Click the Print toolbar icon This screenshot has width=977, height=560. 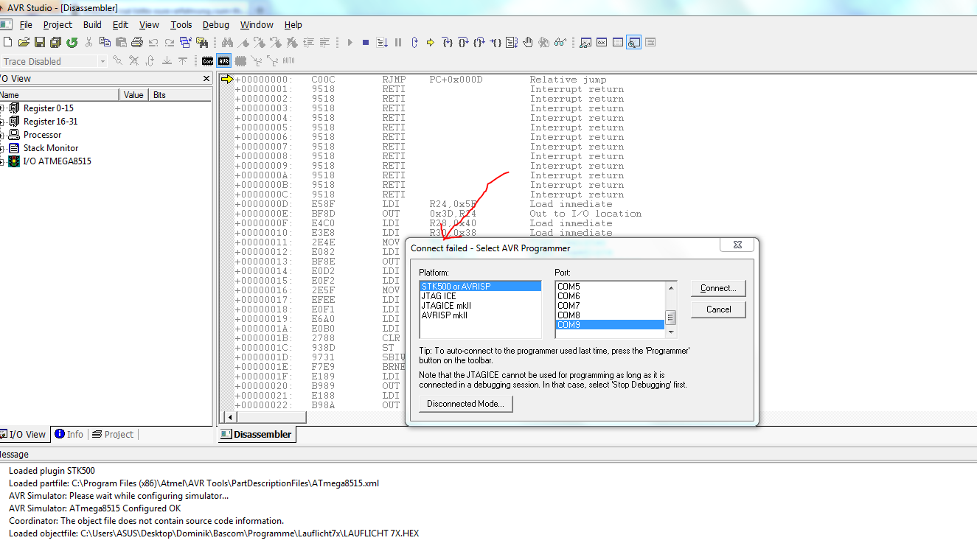(137, 42)
